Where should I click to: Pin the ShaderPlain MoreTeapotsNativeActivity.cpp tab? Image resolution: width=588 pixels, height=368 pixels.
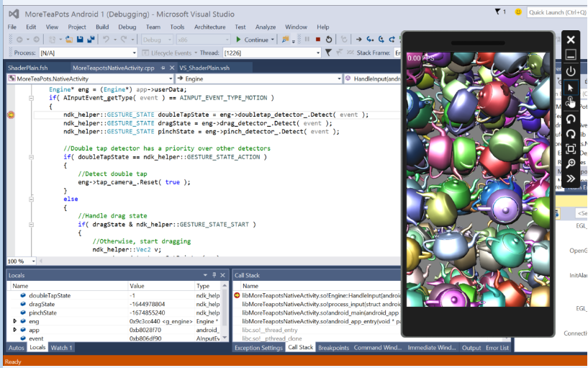[x=163, y=68]
